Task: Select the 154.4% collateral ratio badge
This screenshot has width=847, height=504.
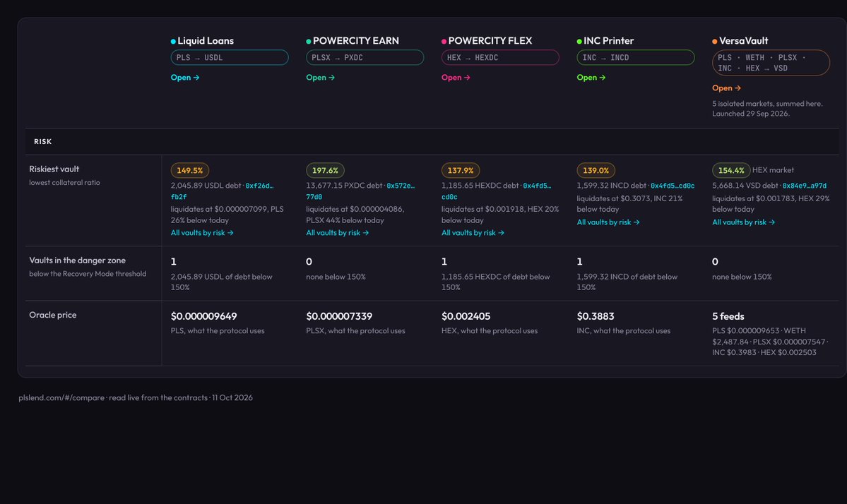Action: coord(731,171)
